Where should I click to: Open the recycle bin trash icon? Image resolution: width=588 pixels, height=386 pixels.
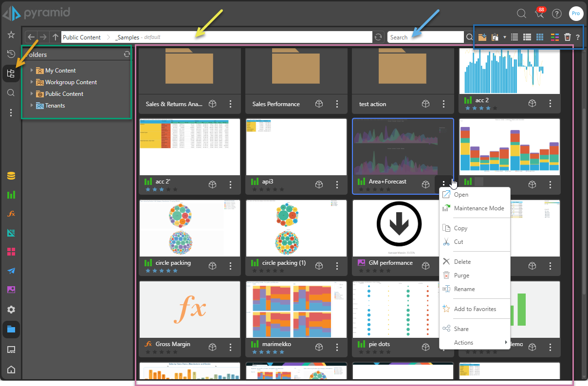tap(567, 37)
